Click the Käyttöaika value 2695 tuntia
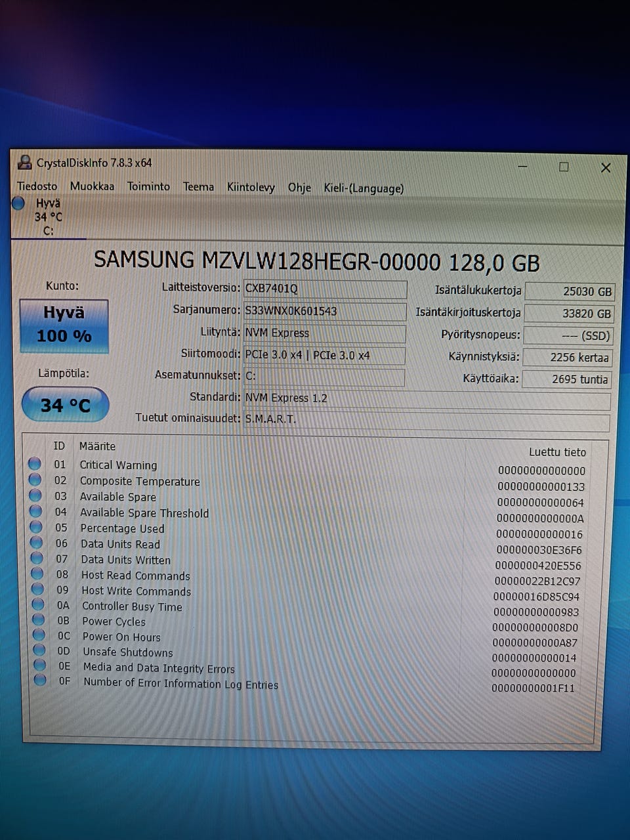This screenshot has width=630, height=840. click(x=567, y=379)
